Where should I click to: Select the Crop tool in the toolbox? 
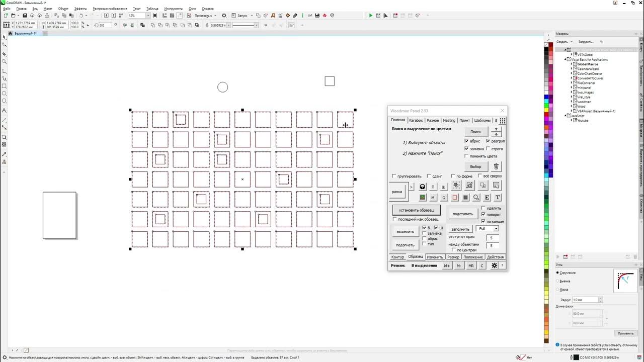pos(5,54)
